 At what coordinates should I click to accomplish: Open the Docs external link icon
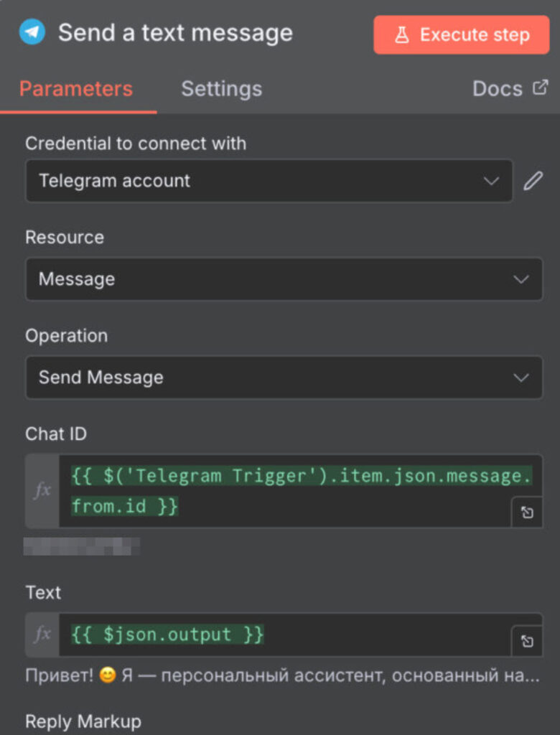tap(540, 88)
